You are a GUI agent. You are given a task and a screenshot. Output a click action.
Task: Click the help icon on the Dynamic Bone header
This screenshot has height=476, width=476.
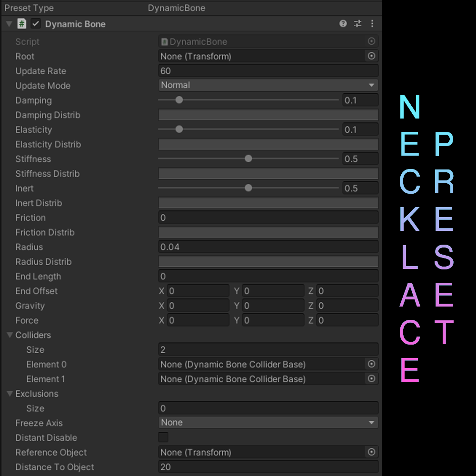(x=343, y=23)
